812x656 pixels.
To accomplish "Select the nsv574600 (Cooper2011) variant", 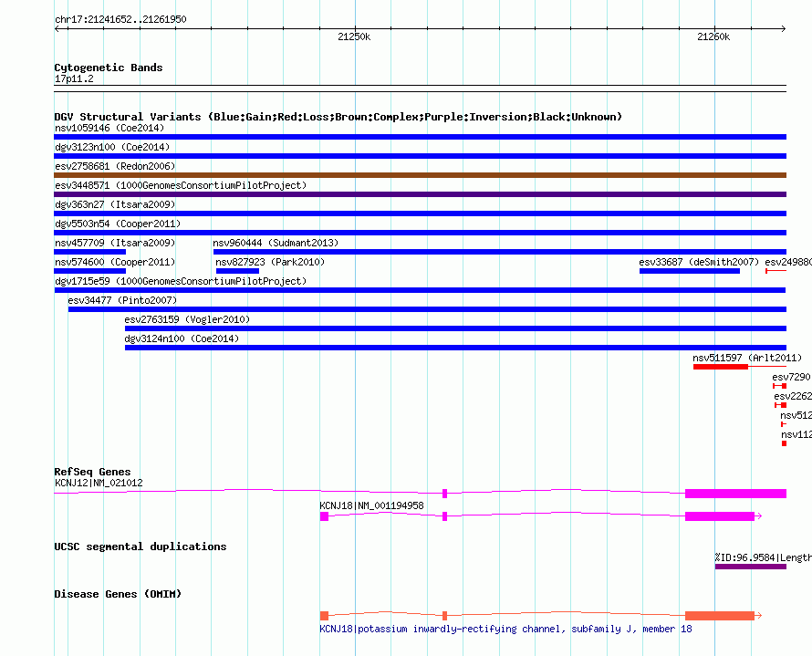I will 90,271.
